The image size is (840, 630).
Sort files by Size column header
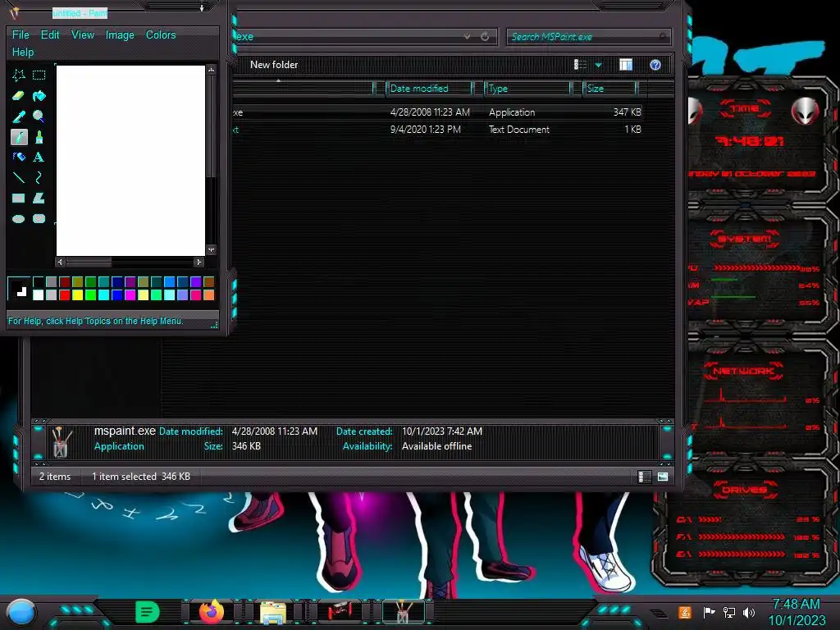click(x=609, y=89)
